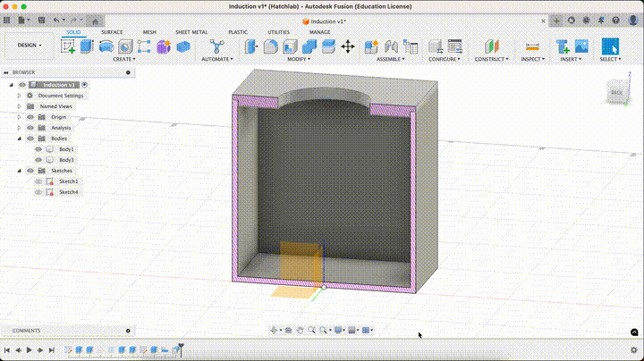The height and width of the screenshot is (361, 644).
Task: Select the Measure tool
Action: (532, 46)
